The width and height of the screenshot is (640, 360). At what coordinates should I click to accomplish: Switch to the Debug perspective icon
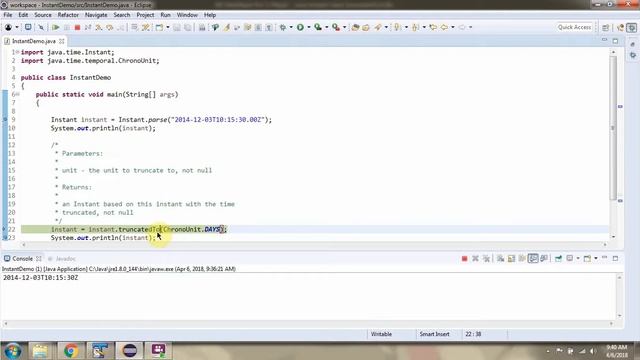point(632,27)
